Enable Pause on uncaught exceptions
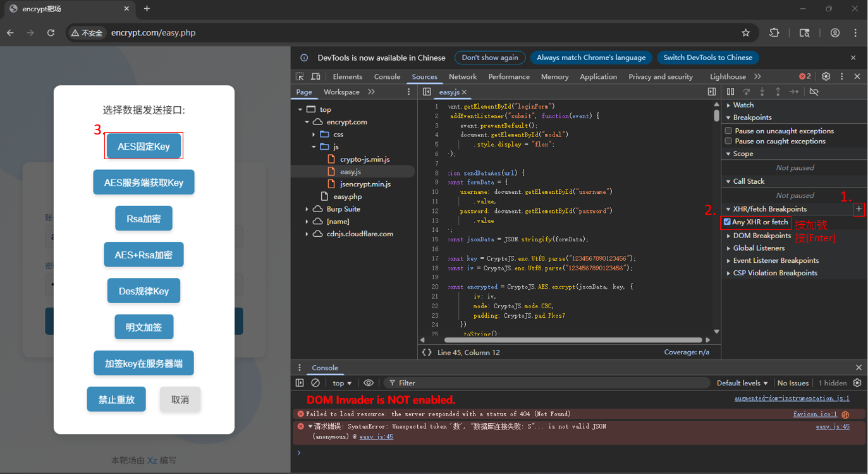The width and height of the screenshot is (868, 475). pyautogui.click(x=728, y=131)
